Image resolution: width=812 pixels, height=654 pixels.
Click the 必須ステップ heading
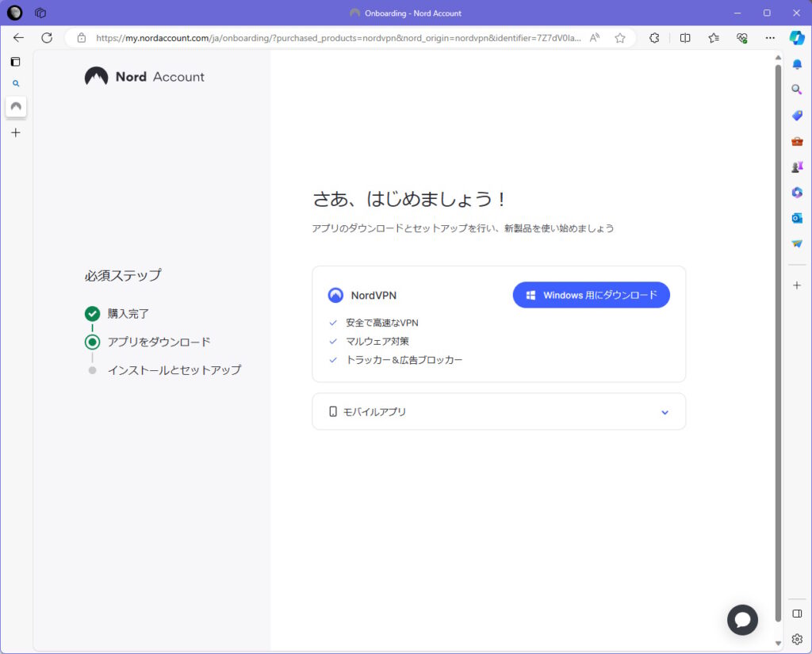pos(123,276)
